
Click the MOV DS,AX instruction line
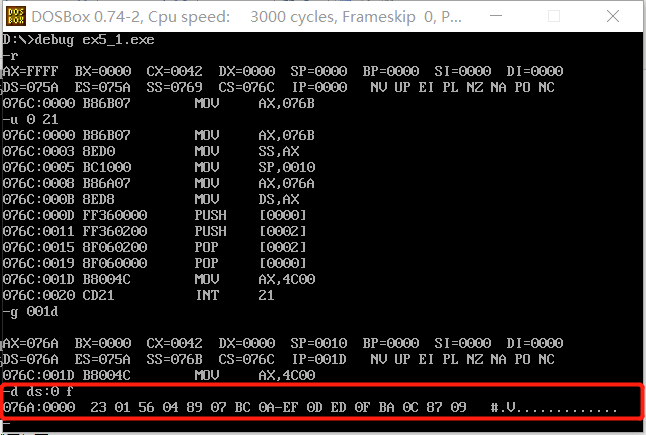(151, 199)
